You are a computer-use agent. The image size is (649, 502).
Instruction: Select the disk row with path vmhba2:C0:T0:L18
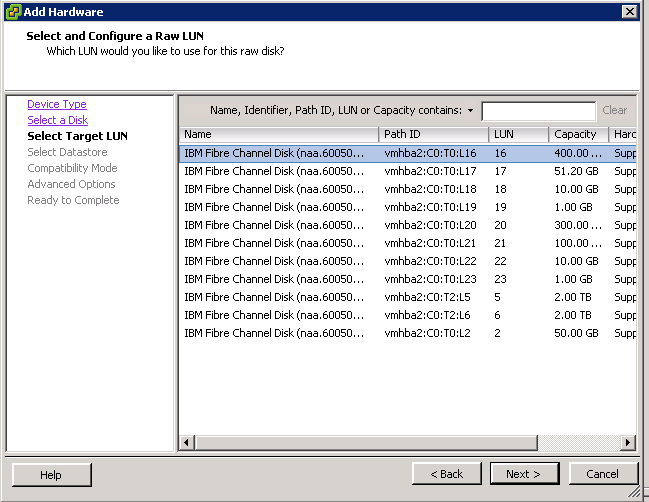pyautogui.click(x=408, y=189)
